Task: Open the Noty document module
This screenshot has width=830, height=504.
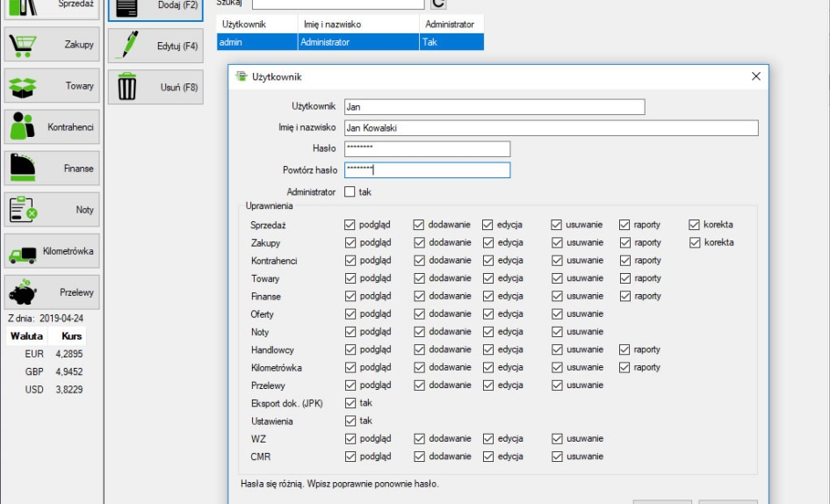Action: pyautogui.click(x=52, y=210)
